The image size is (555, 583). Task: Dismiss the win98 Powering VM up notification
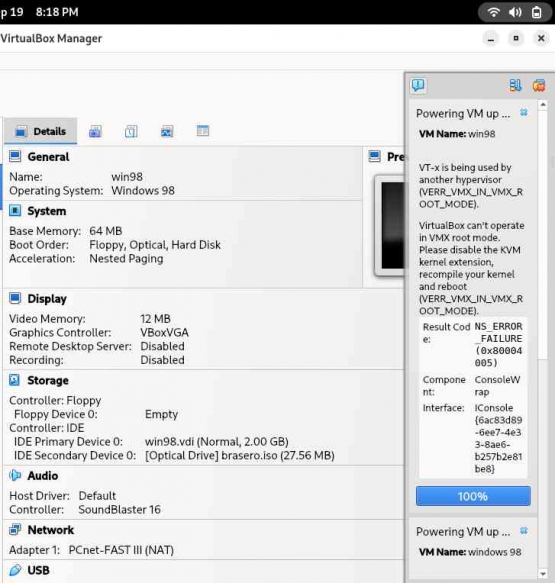(x=524, y=112)
